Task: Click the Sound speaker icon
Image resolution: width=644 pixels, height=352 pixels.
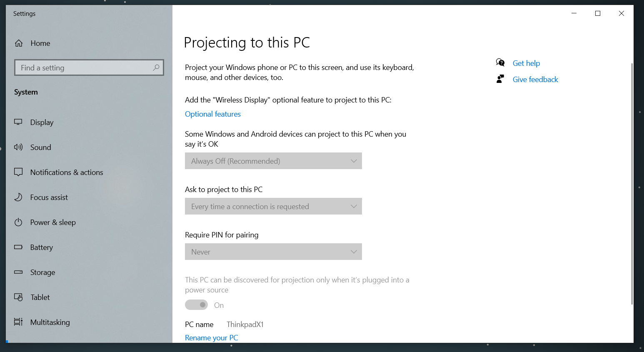Action: (18, 147)
